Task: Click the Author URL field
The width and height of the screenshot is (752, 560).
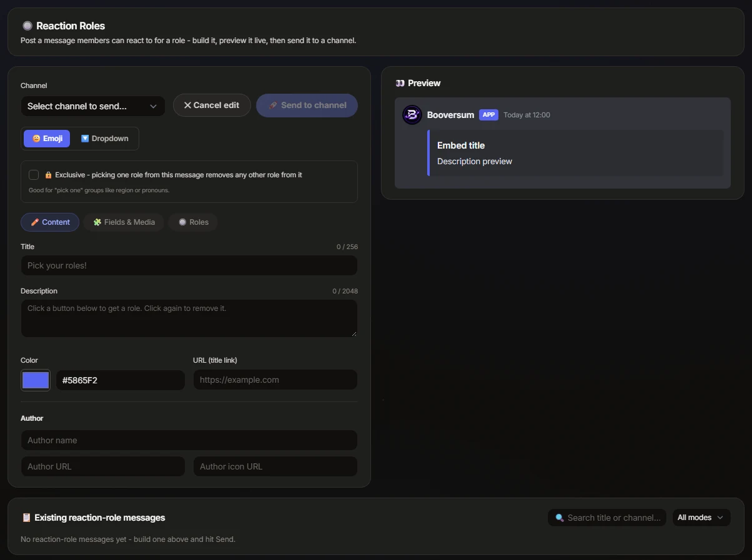Action: 103,466
